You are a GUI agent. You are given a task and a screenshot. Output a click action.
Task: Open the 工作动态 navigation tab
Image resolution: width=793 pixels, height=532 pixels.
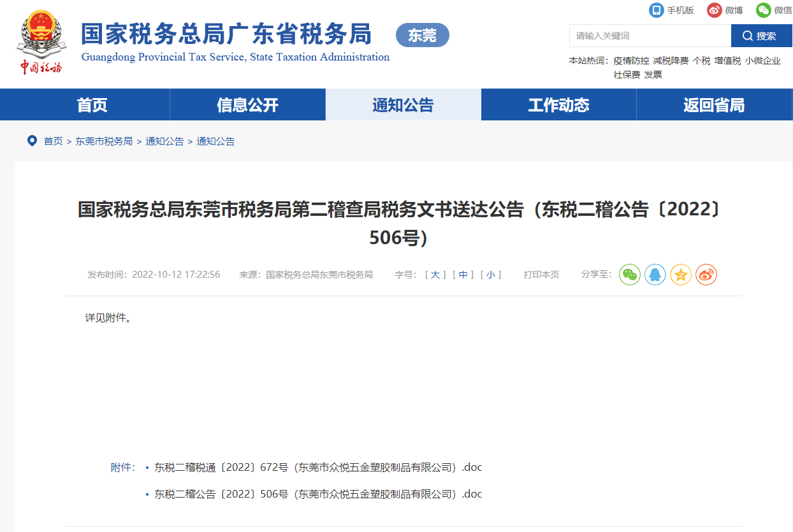pyautogui.click(x=559, y=105)
